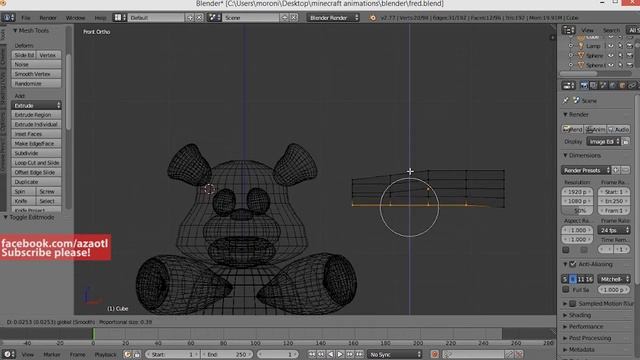640x360 pixels.
Task: Click the Blender logo icon
Action: [x=373, y=18]
